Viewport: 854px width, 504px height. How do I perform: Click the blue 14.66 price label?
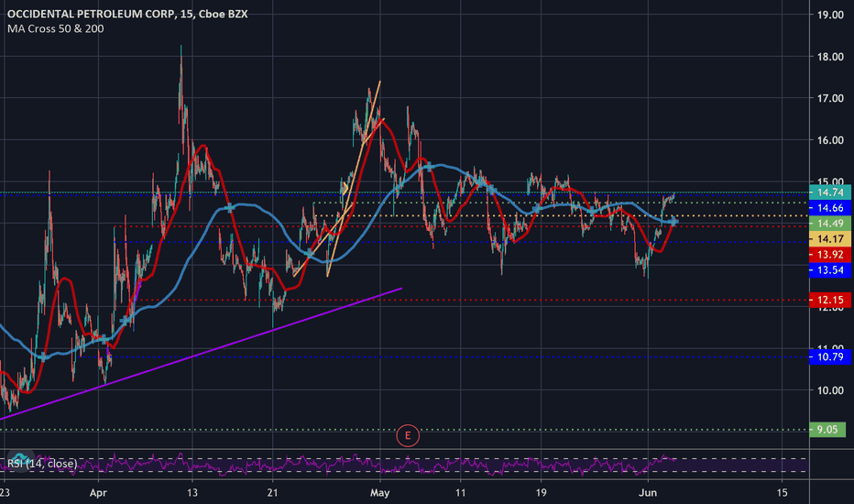[x=830, y=208]
